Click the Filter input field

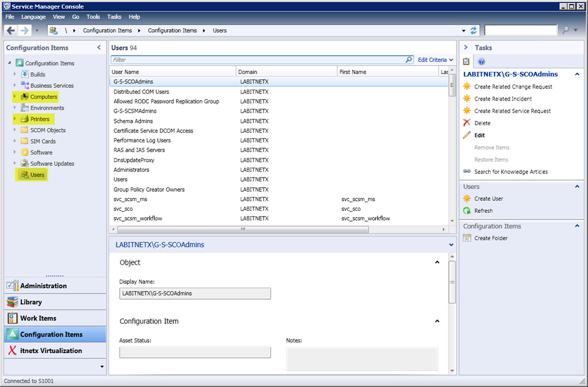(258, 60)
